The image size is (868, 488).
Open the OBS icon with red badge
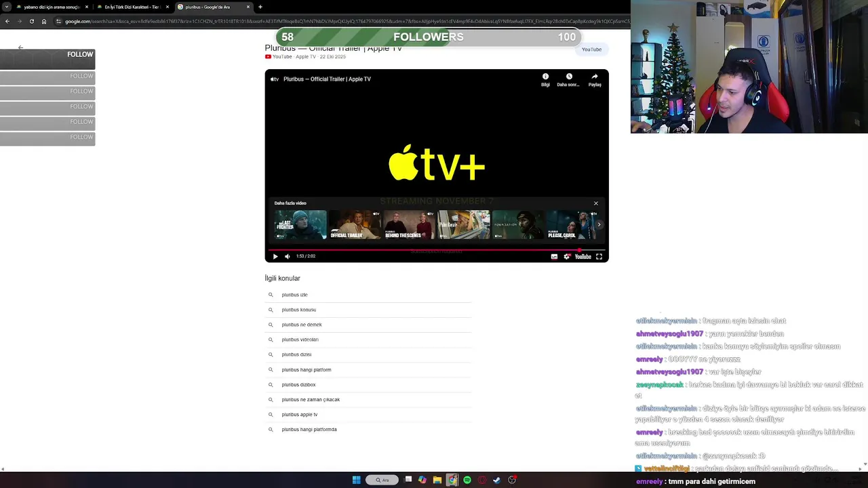coord(512,480)
